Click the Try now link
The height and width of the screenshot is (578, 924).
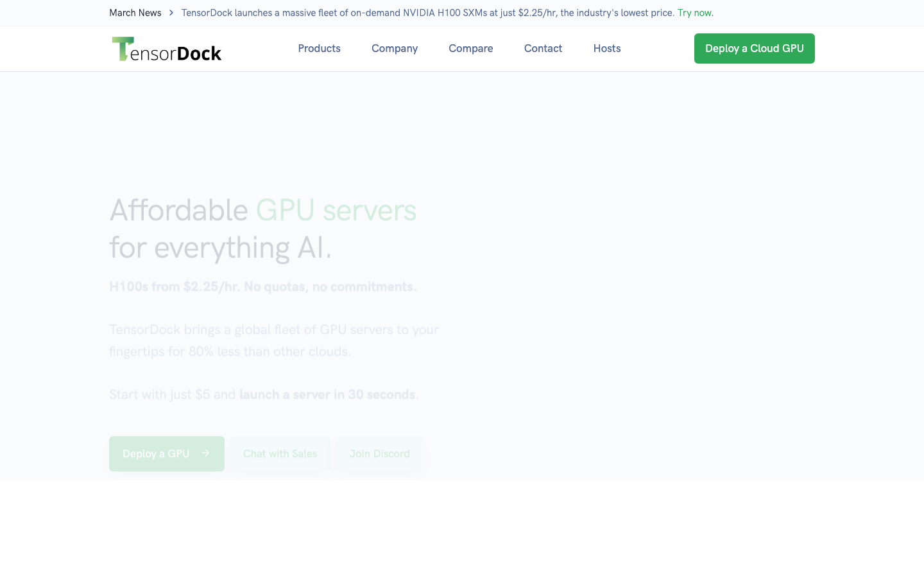click(696, 13)
